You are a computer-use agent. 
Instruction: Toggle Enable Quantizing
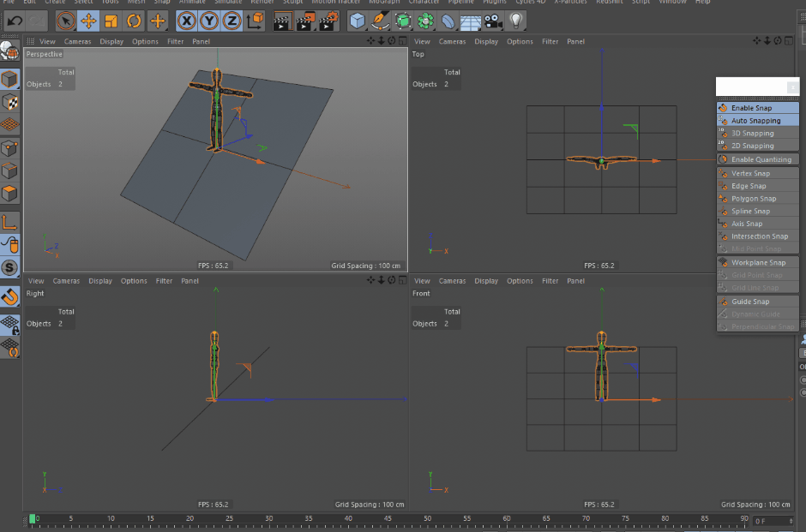coord(758,159)
